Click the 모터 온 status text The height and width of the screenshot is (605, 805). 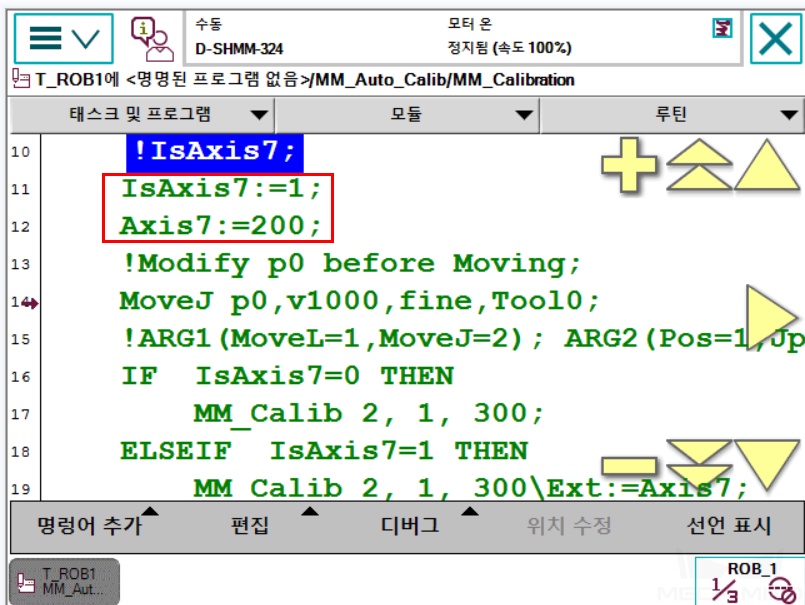(x=470, y=24)
